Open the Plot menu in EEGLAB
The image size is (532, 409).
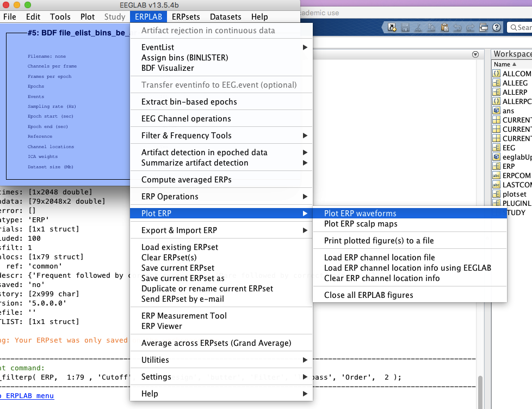pyautogui.click(x=88, y=17)
